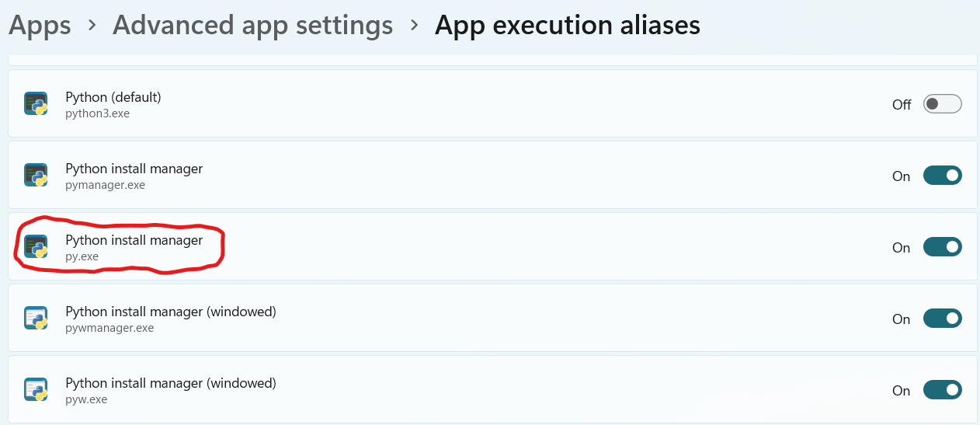The image size is (980, 425).
Task: Click the Python icon beside pymanager.exe
Action: point(36,176)
